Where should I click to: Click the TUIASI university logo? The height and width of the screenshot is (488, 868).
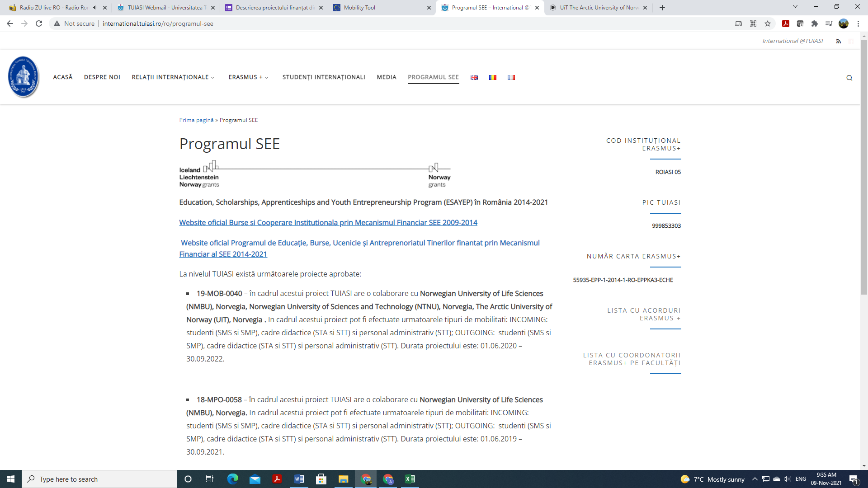[24, 77]
